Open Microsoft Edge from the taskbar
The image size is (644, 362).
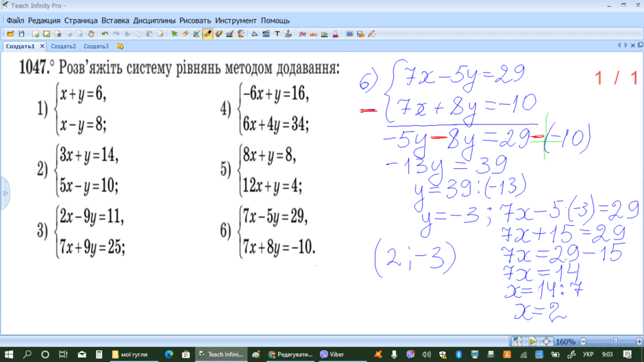[x=169, y=354]
